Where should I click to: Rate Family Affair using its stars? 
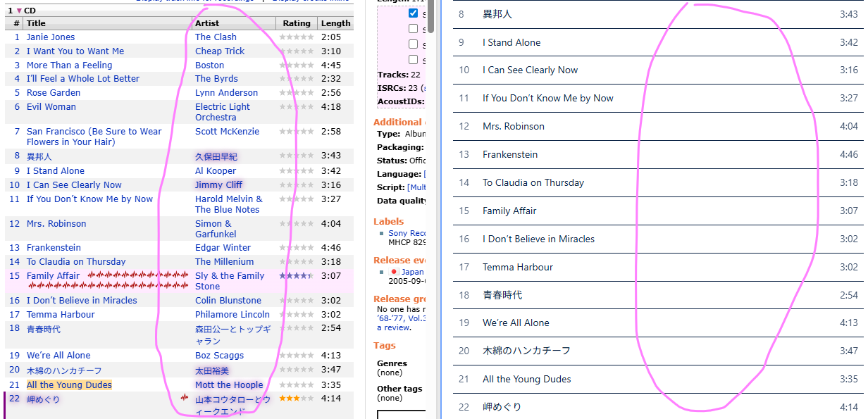297,276
